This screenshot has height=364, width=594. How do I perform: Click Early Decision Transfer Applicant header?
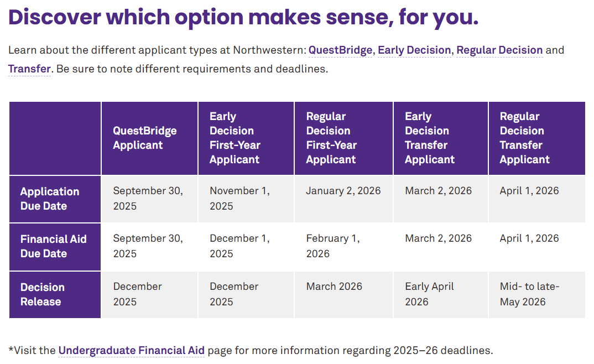pyautogui.click(x=441, y=138)
